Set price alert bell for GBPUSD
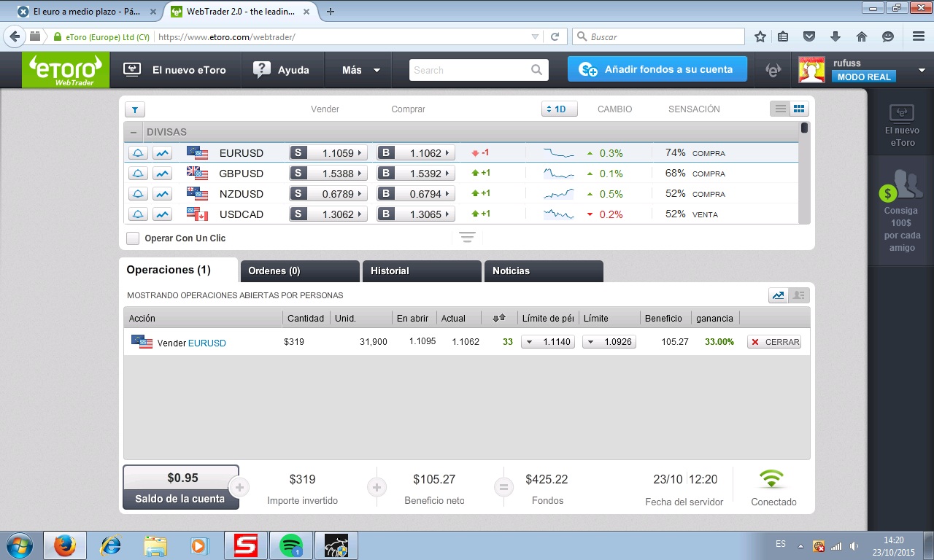Image resolution: width=934 pixels, height=560 pixels. pyautogui.click(x=138, y=174)
